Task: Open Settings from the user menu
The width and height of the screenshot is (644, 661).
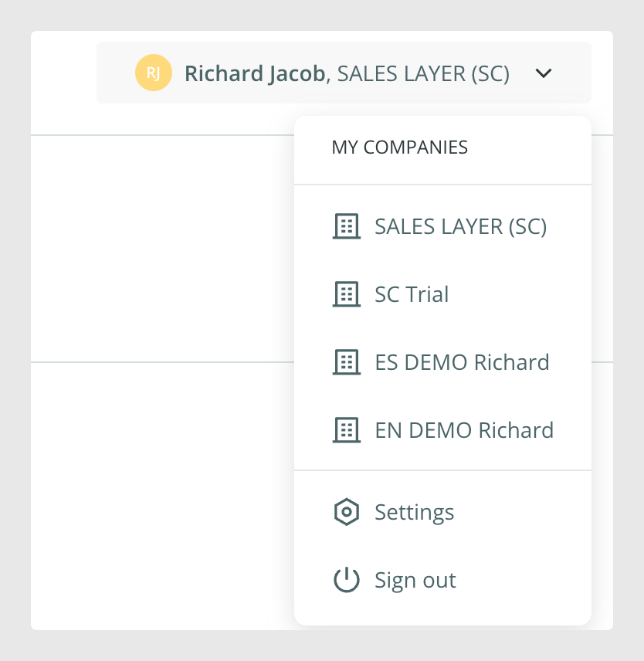Action: [x=442, y=512]
